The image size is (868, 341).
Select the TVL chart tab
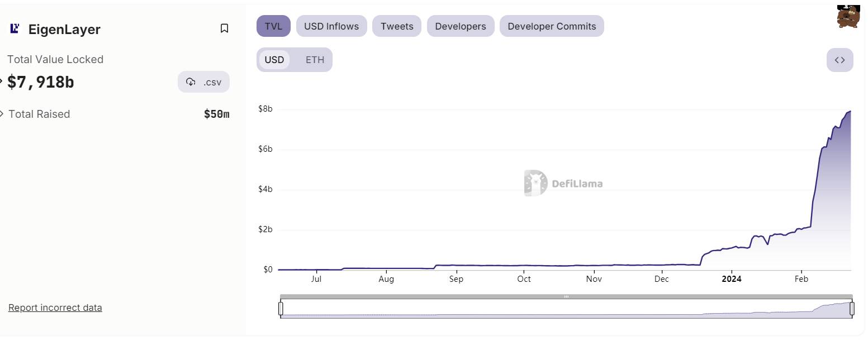[273, 26]
